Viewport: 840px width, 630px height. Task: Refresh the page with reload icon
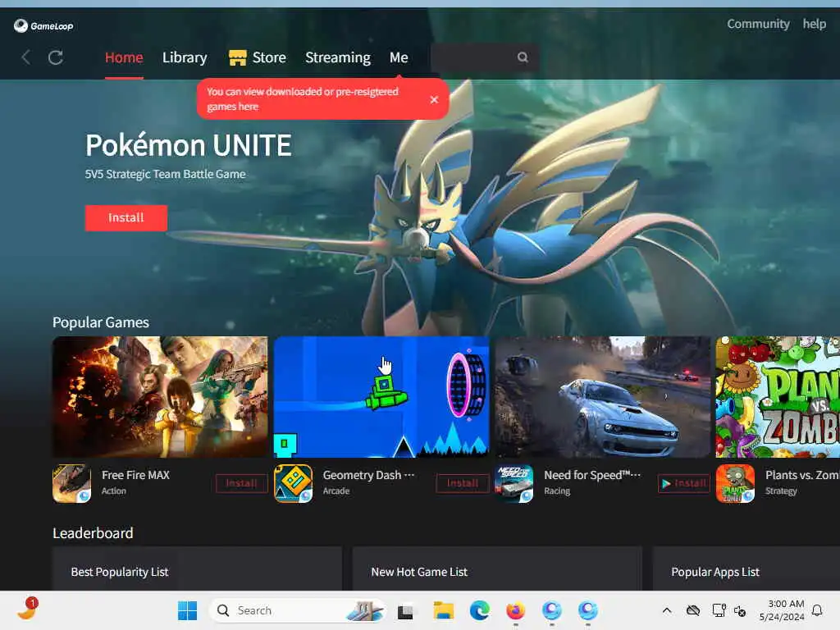pos(56,57)
